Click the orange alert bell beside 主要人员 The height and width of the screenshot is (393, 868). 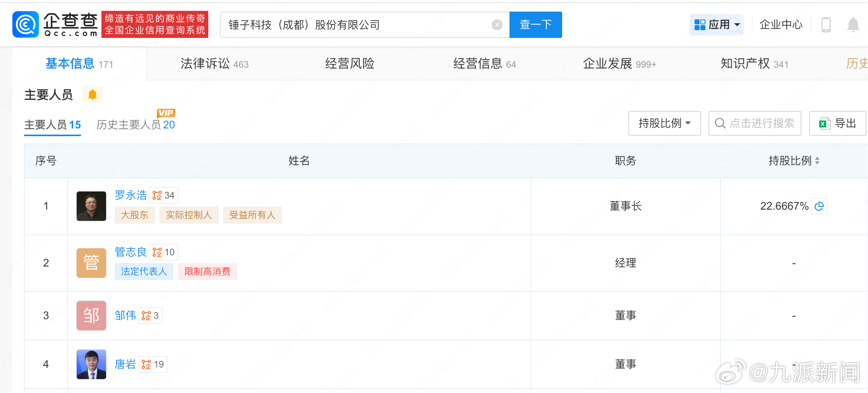point(92,94)
